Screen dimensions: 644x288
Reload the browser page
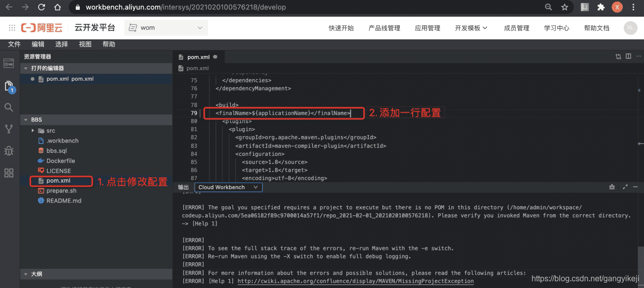[x=41, y=7]
